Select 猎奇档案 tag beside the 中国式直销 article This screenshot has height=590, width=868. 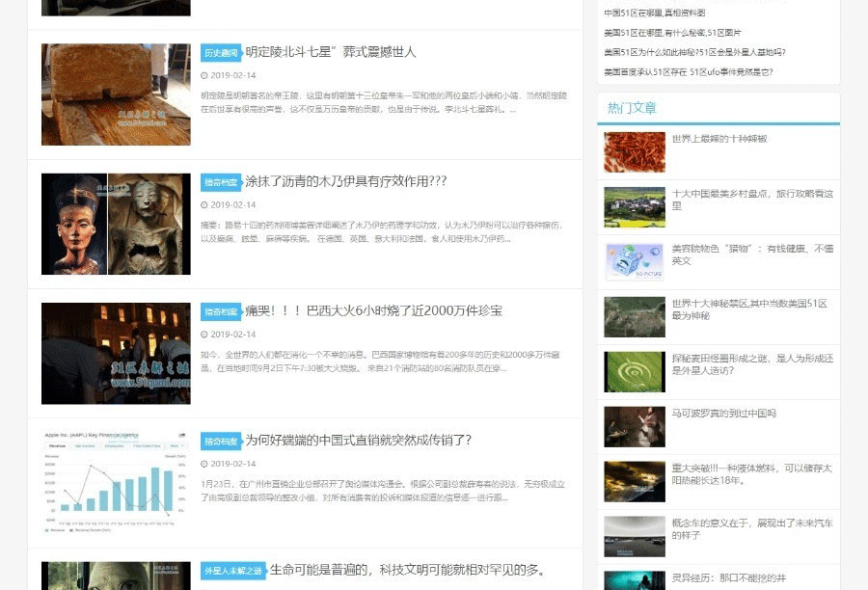click(x=221, y=442)
